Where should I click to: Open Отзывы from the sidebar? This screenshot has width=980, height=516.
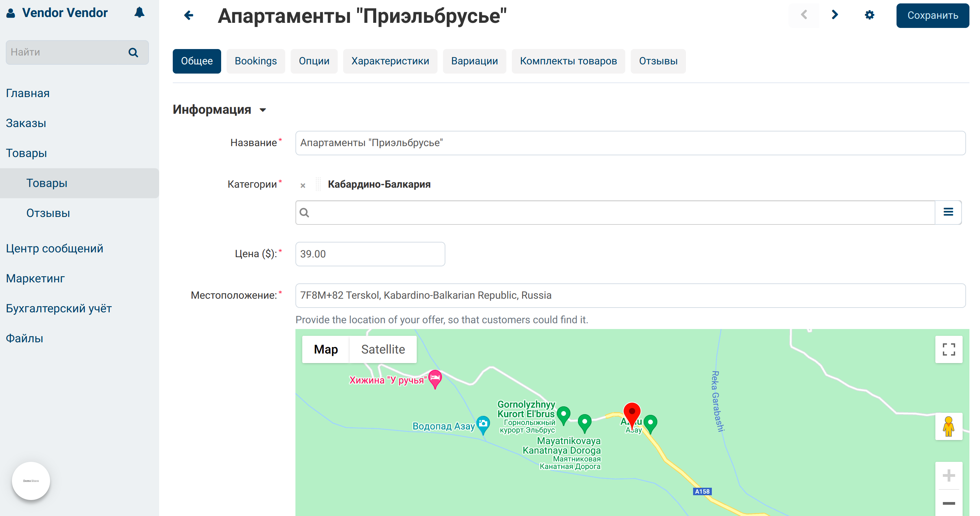(x=48, y=213)
